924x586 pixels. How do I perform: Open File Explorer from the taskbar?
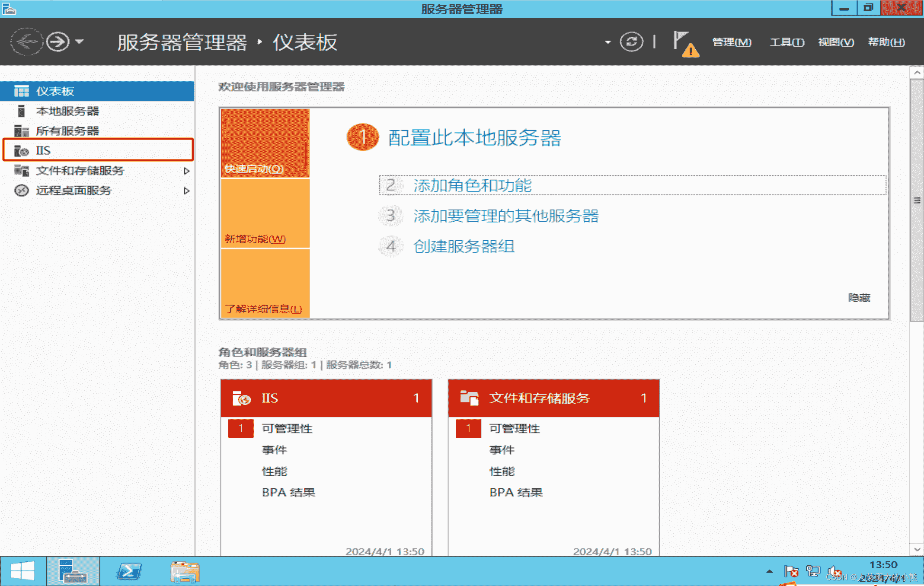click(185, 571)
